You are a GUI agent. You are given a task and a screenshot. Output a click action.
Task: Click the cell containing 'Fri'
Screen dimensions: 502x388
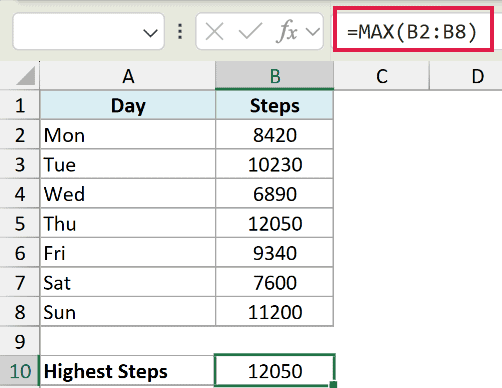[128, 253]
